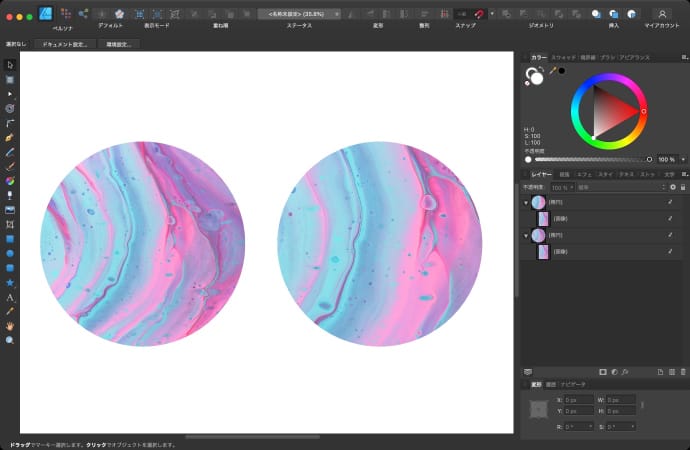Select the Move tool in the tools panel

coord(10,65)
